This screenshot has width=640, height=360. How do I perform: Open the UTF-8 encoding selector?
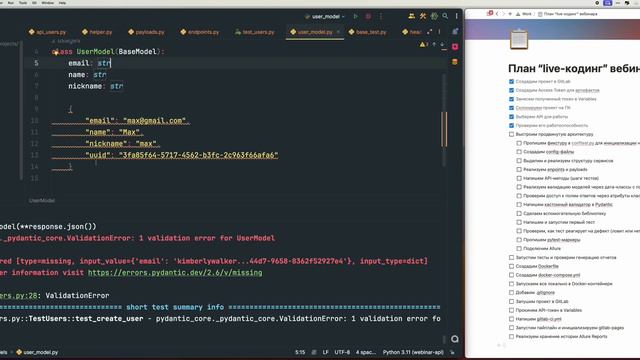coord(342,352)
